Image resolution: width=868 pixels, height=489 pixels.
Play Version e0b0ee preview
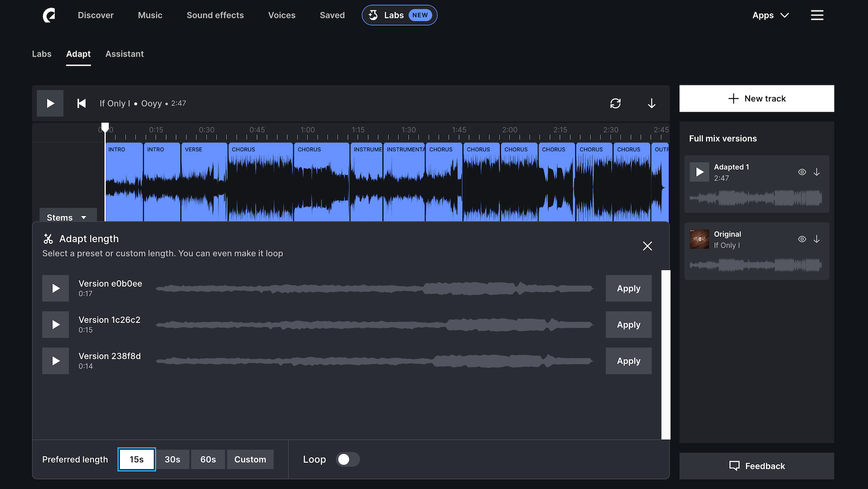point(55,288)
